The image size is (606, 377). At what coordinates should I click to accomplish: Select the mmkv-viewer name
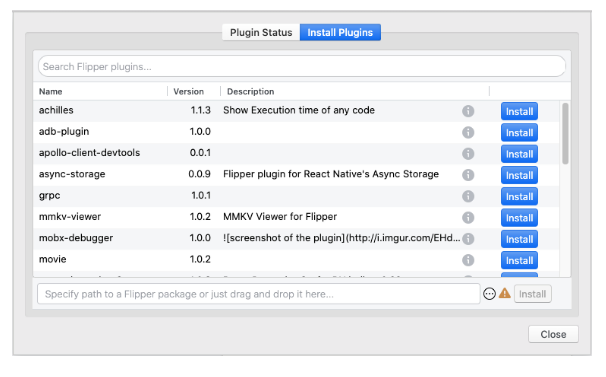(x=70, y=217)
